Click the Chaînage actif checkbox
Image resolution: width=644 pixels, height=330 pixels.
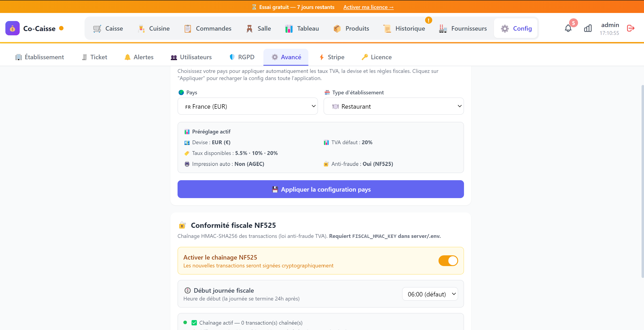click(194, 323)
